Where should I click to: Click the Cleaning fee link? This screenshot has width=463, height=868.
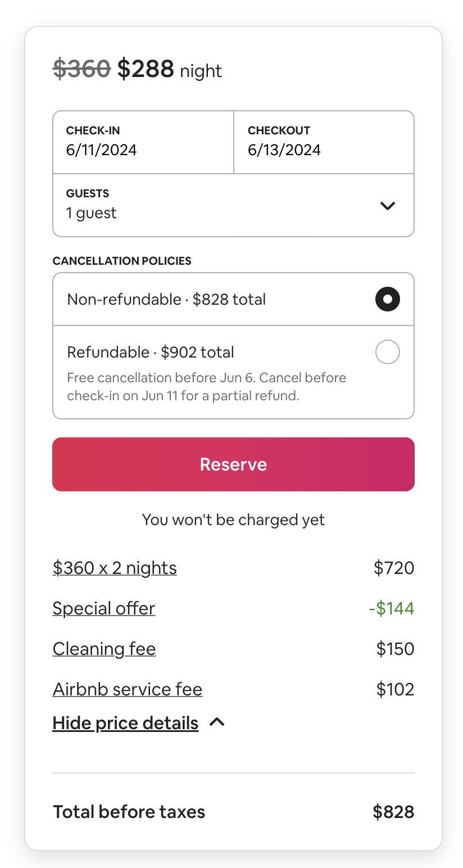(104, 649)
